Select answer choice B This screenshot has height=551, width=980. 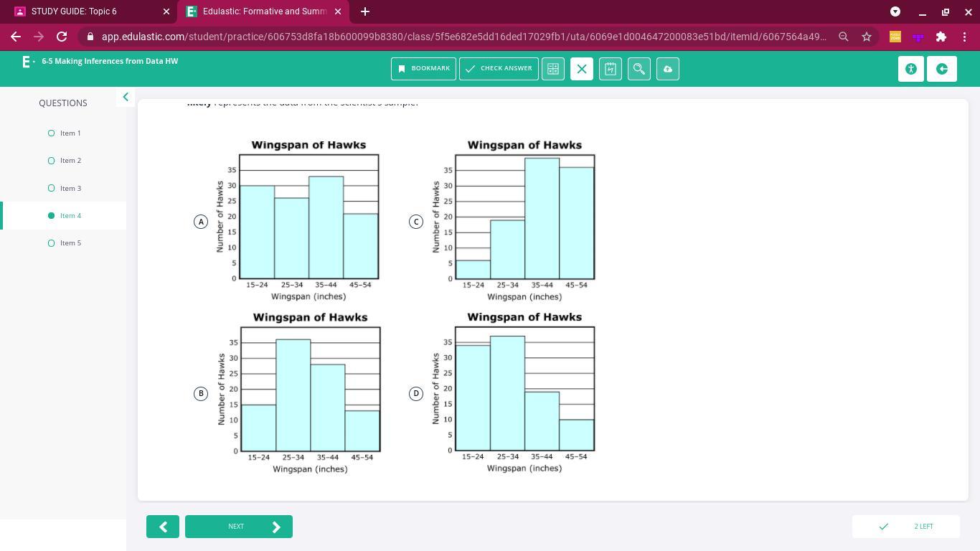pos(201,393)
